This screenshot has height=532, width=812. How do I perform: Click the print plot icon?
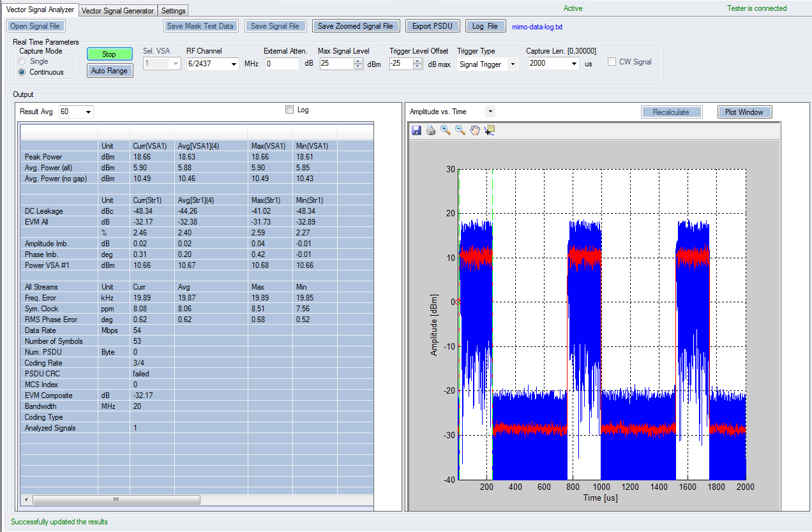pyautogui.click(x=431, y=130)
